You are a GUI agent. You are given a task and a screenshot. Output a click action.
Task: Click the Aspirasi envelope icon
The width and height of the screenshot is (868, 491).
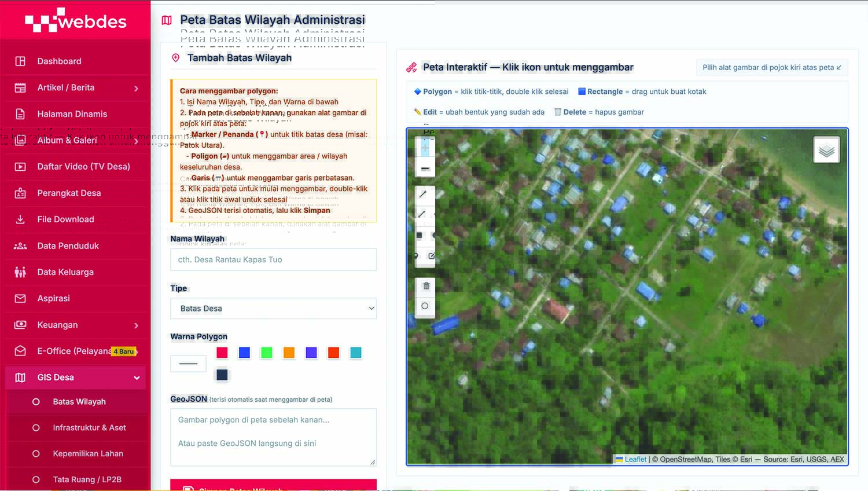tap(20, 299)
